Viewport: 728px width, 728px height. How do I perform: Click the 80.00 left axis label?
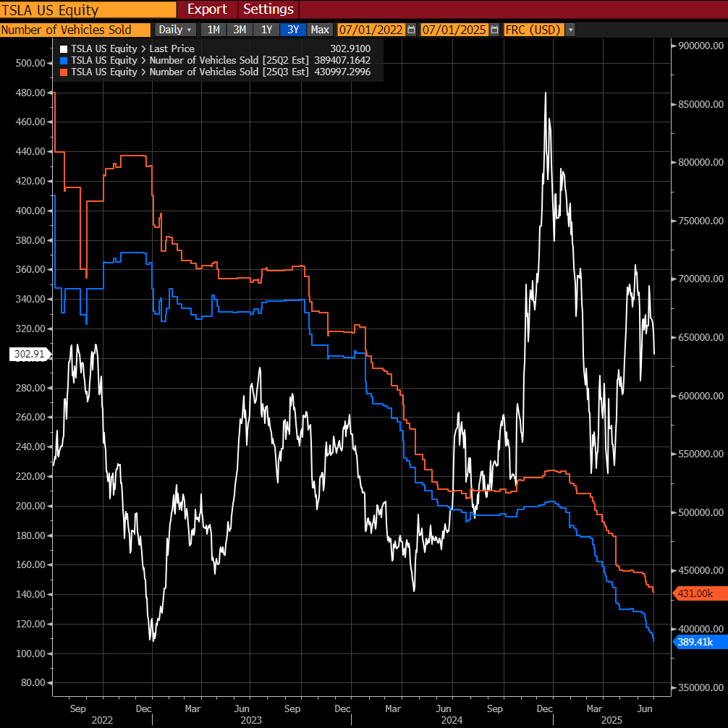[x=33, y=683]
